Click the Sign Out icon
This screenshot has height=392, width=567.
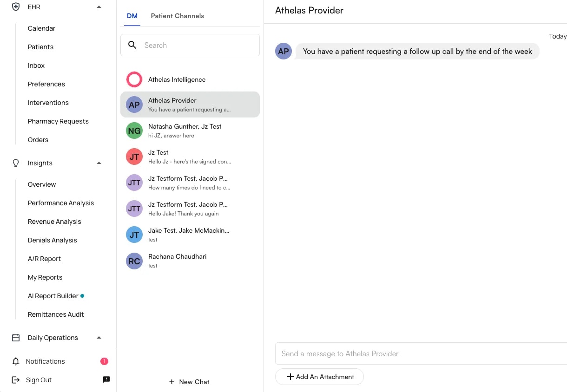tap(14, 379)
